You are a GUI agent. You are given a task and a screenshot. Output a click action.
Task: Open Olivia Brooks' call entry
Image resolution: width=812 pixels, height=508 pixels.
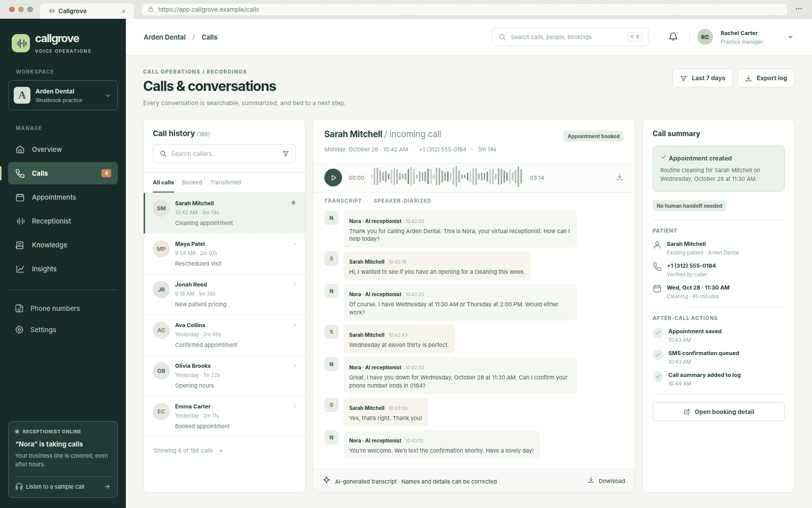(x=224, y=375)
